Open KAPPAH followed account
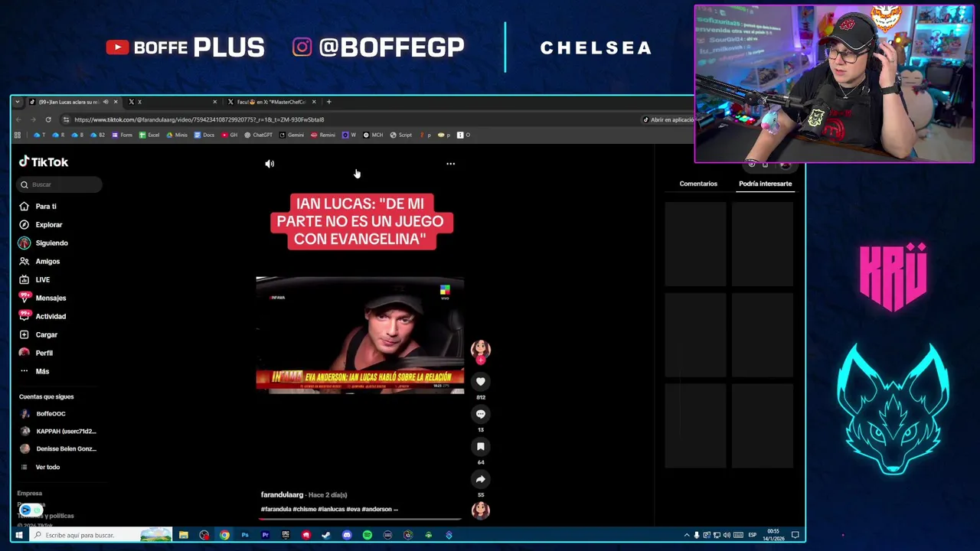Image resolution: width=980 pixels, height=551 pixels. pos(58,432)
